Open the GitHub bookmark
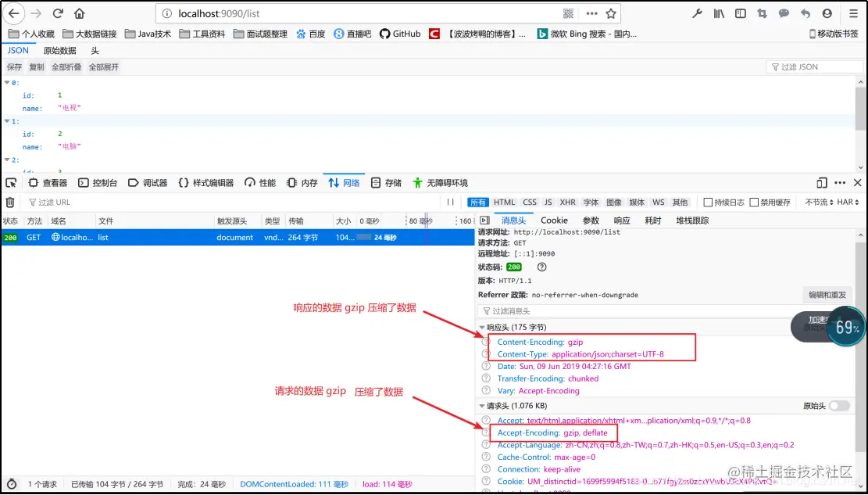868x495 pixels. (400, 34)
